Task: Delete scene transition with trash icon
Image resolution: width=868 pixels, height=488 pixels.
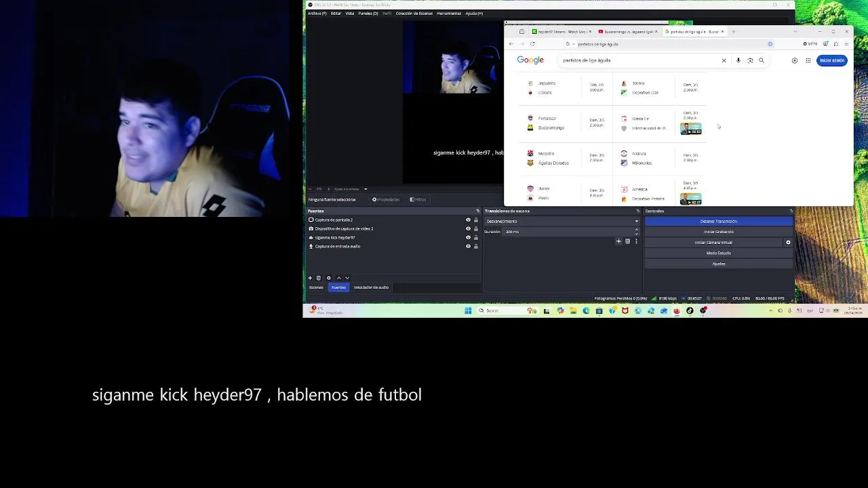Action: [627, 241]
